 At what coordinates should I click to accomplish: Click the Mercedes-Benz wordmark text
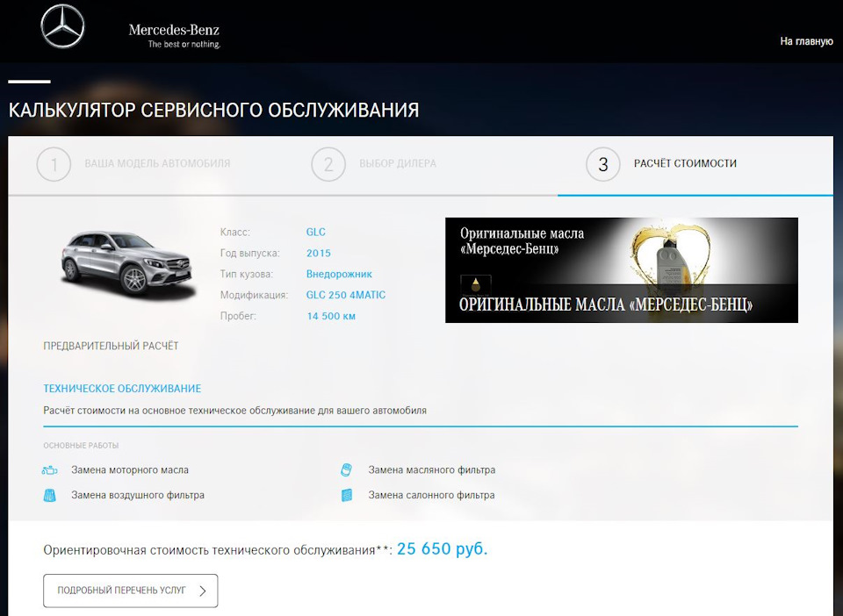point(174,30)
